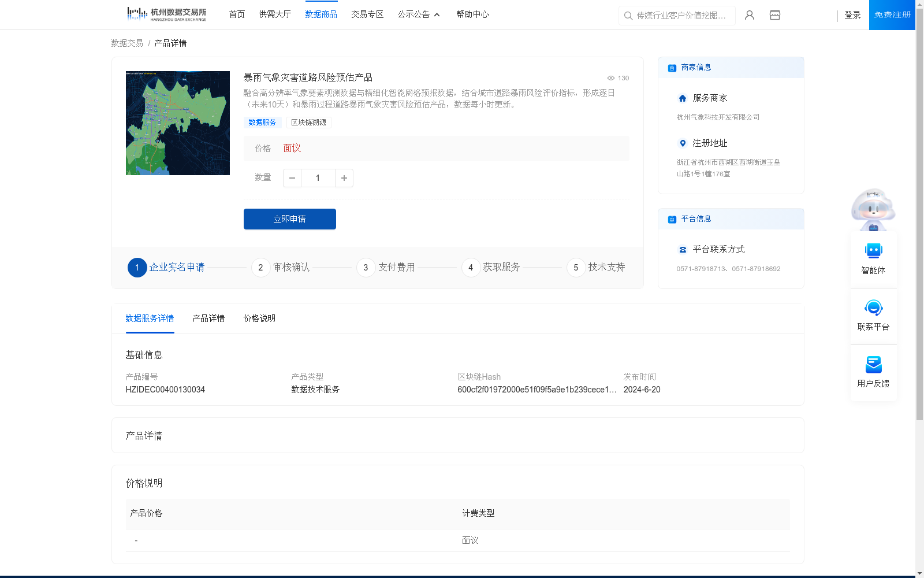Click product code HZIDEC00400130034
Screen dimensions: 924x578
[x=165, y=390]
